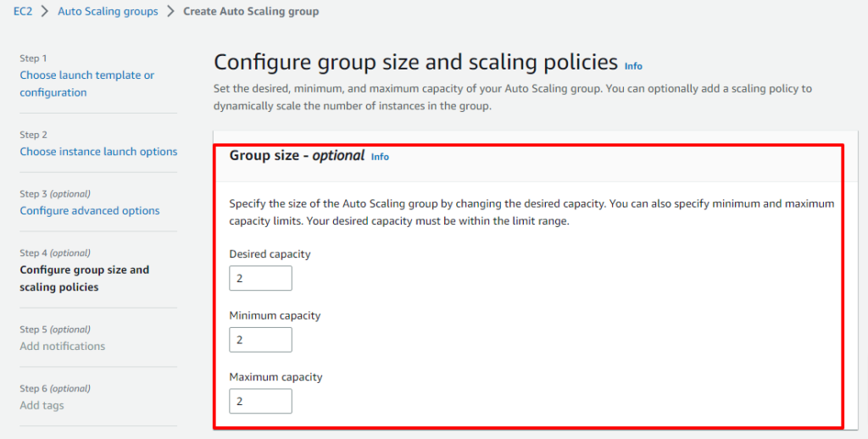Click the Desired capacity label
This screenshot has height=439, width=868.
click(270, 254)
